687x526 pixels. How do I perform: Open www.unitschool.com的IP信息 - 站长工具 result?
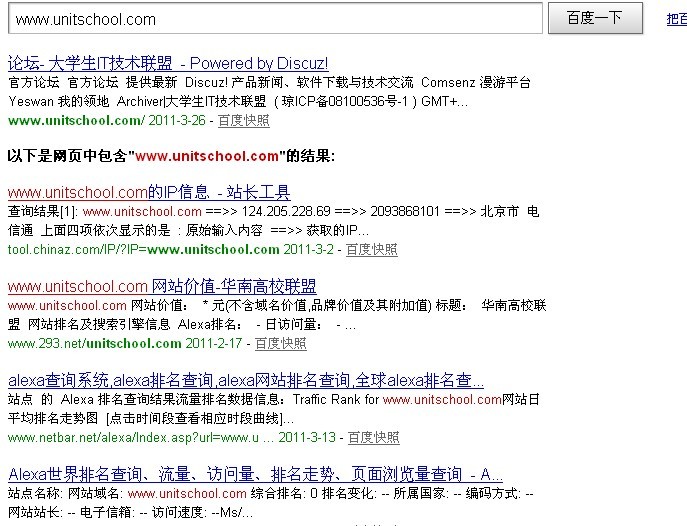[x=149, y=192]
